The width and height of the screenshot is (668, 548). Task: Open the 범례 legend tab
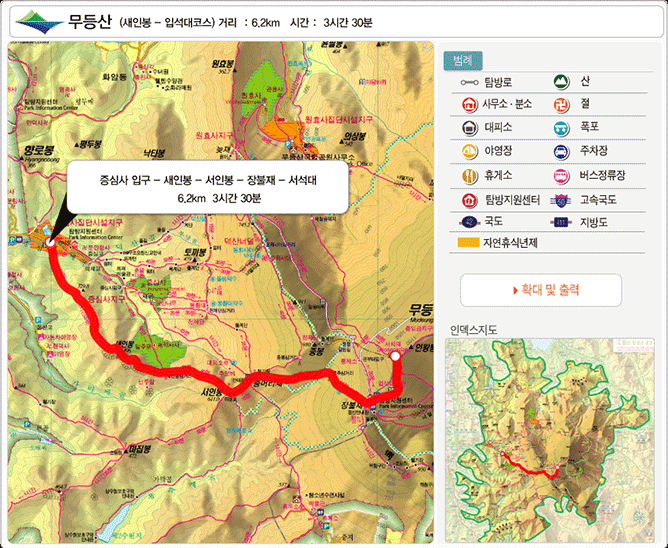coord(463,59)
